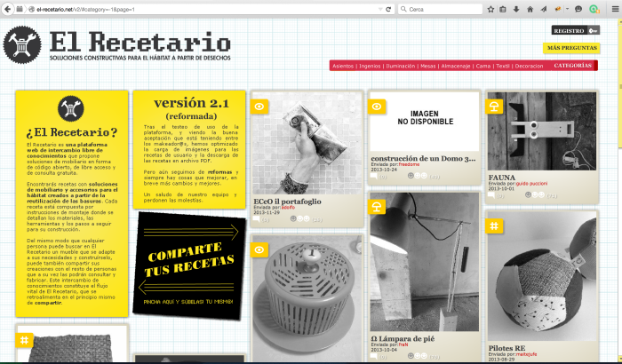Open the downloads arrow icon
622x364 pixels.
(x=516, y=9)
